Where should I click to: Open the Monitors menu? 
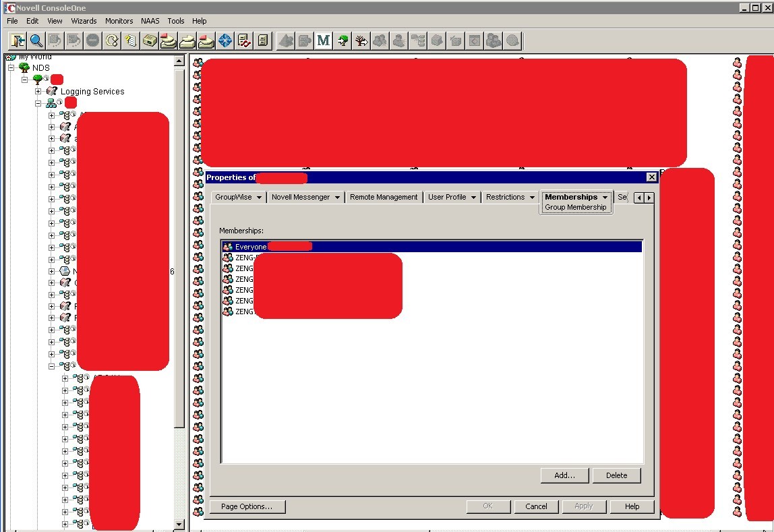[119, 21]
